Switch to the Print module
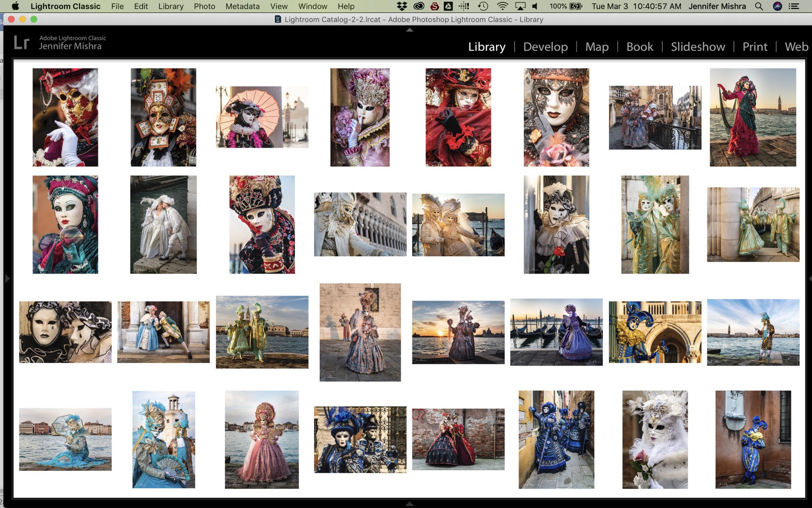This screenshot has width=812, height=508. pos(755,47)
